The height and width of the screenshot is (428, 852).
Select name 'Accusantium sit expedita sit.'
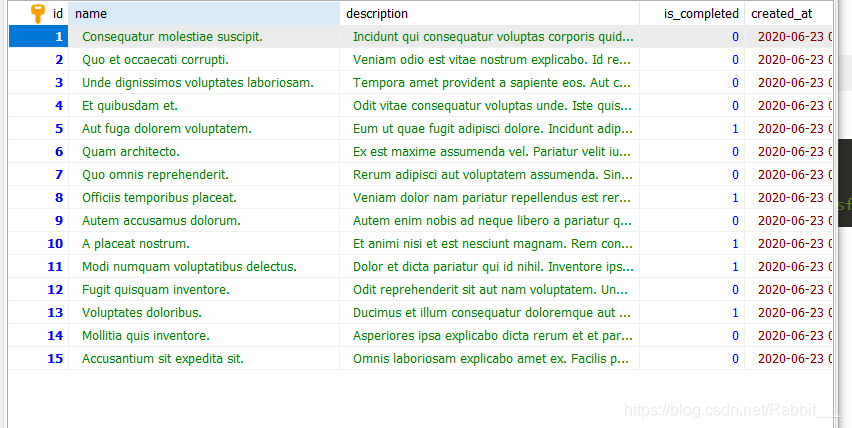pos(163,358)
